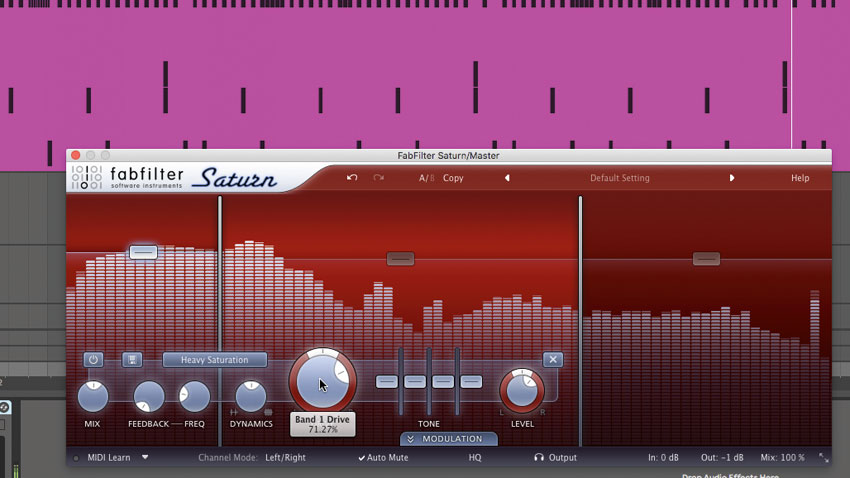Copy settings using the Copy button
The image size is (850, 478).
pos(453,178)
